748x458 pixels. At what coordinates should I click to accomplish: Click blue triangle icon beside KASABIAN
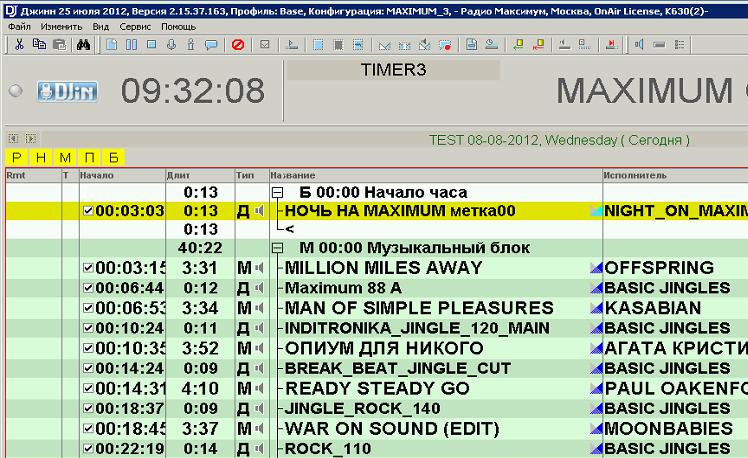click(596, 308)
